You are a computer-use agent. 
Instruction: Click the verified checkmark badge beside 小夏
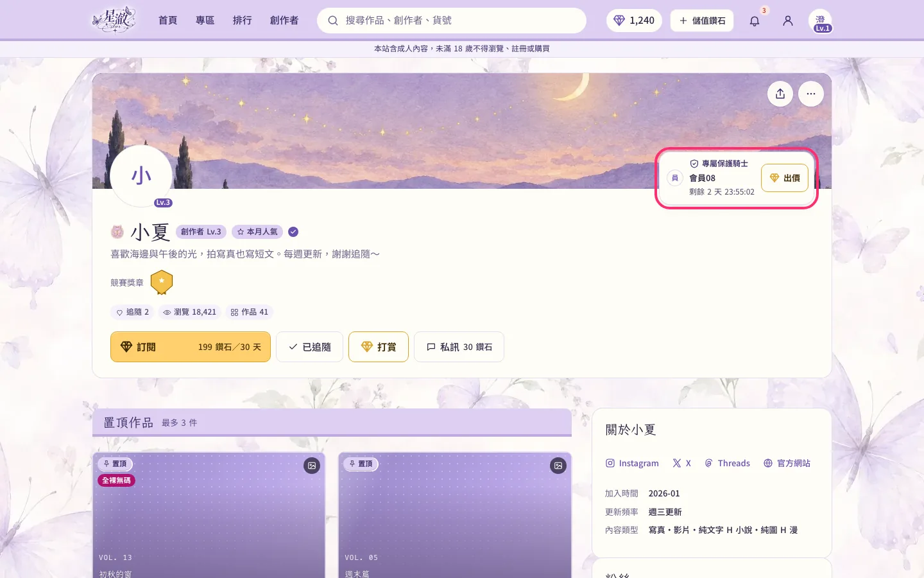pyautogui.click(x=293, y=232)
